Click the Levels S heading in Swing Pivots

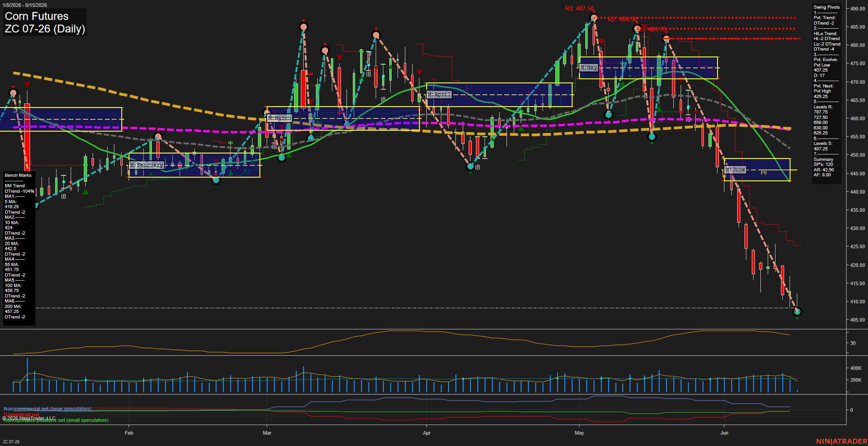point(823,144)
